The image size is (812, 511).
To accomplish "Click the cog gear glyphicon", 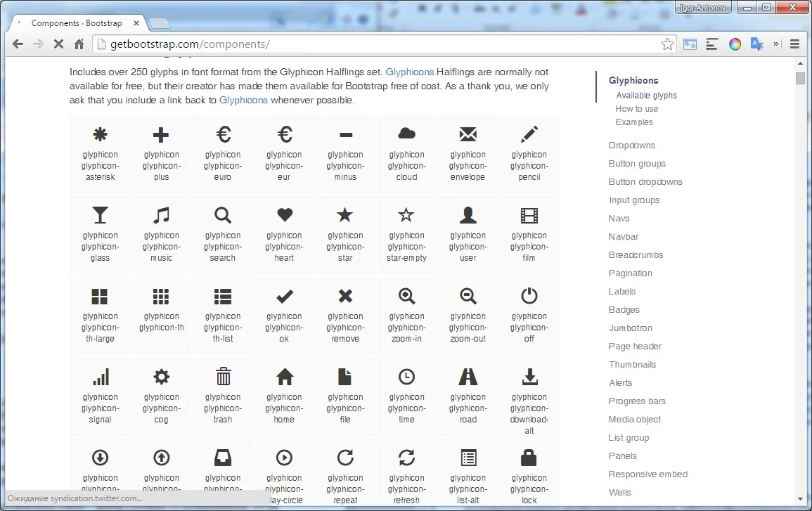I will tap(161, 377).
